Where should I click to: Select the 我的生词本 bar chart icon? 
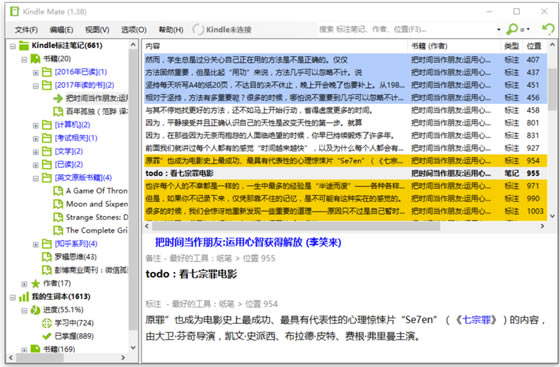(x=24, y=296)
